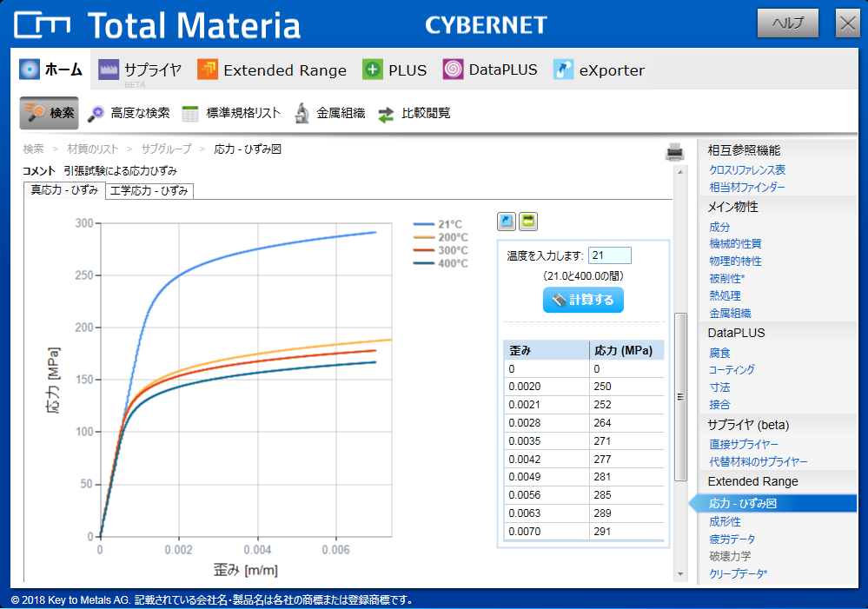Switch to the 工学応力 - ひずみ tab
Viewport: 868px width, 609px height.
149,190
